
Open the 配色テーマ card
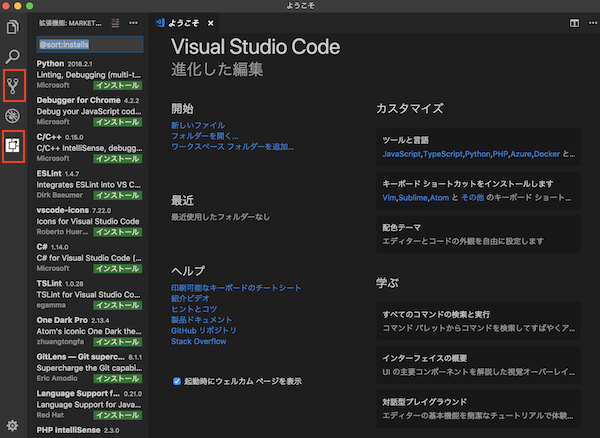[x=478, y=234]
